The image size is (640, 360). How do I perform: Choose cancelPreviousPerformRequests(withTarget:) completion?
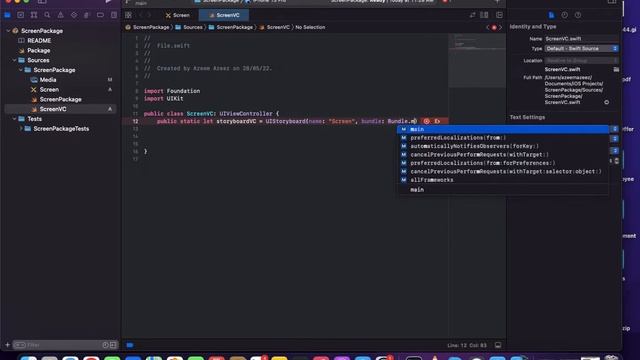coord(503,155)
